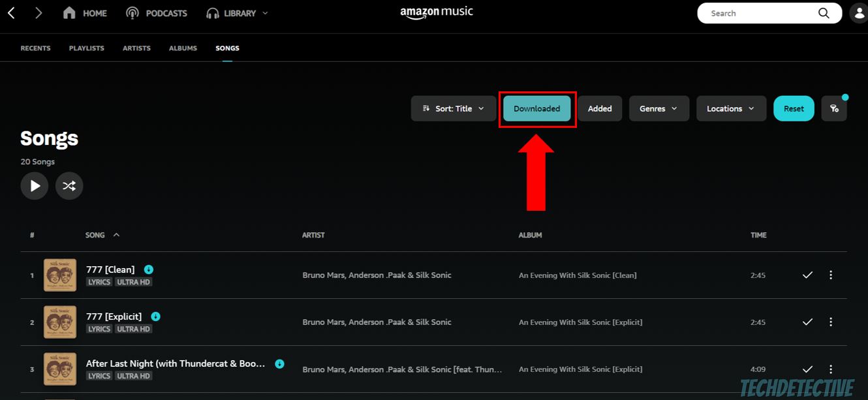Image resolution: width=868 pixels, height=400 pixels.
Task: Shuffle the song list
Action: [x=69, y=185]
